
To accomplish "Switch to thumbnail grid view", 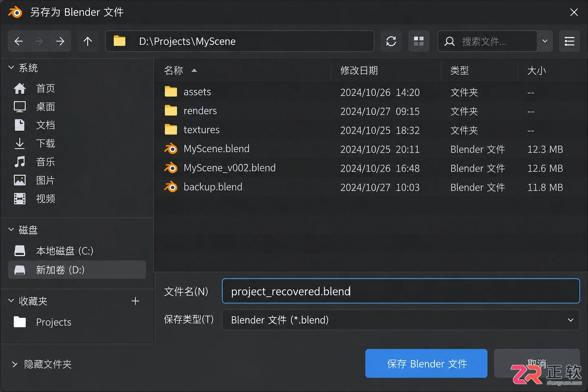I will [419, 41].
